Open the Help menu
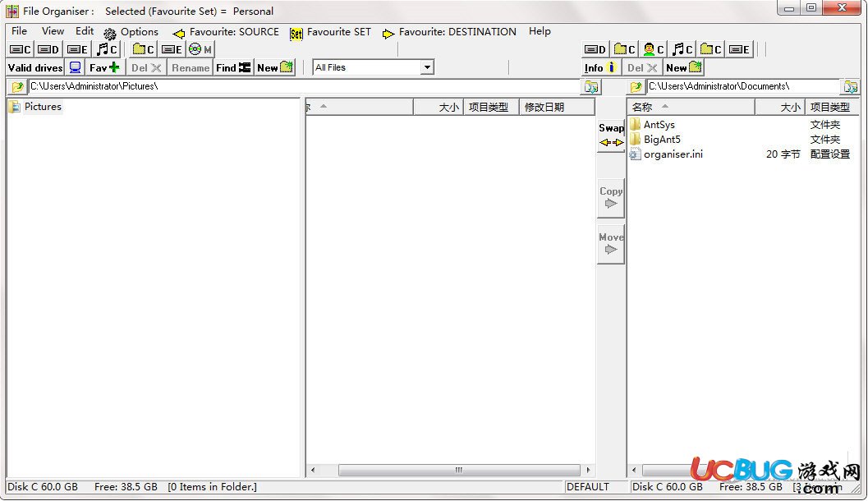Screen dimensions: 868x501 click(x=540, y=31)
